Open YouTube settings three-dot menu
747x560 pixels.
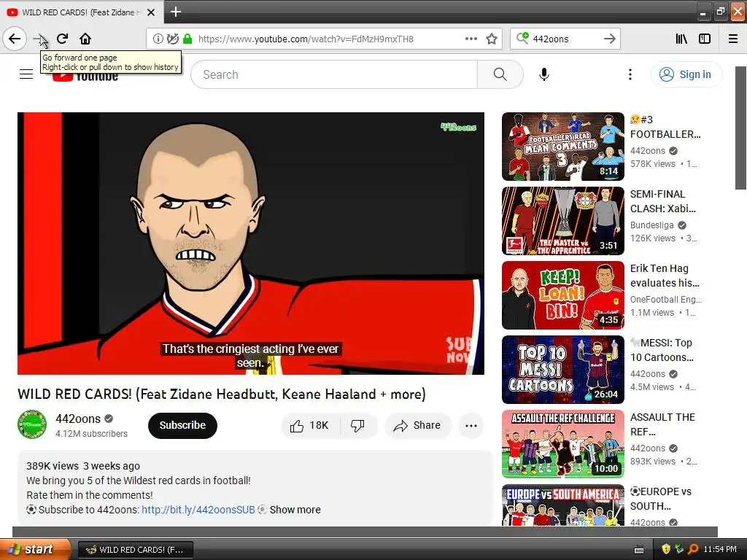tap(630, 74)
